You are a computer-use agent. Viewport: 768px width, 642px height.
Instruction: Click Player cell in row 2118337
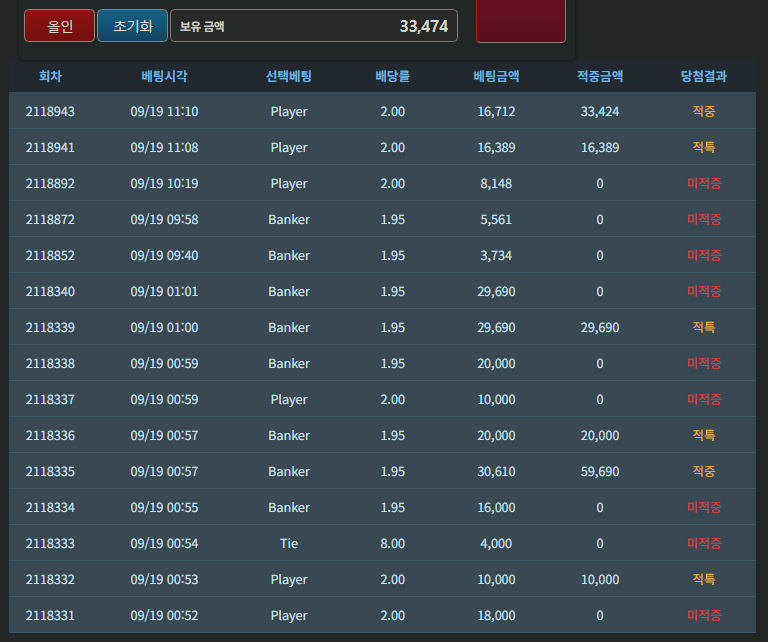(x=288, y=399)
